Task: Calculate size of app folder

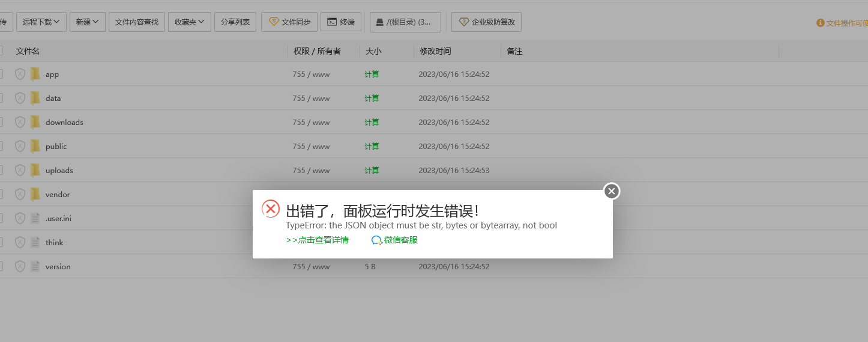Action: click(x=372, y=75)
